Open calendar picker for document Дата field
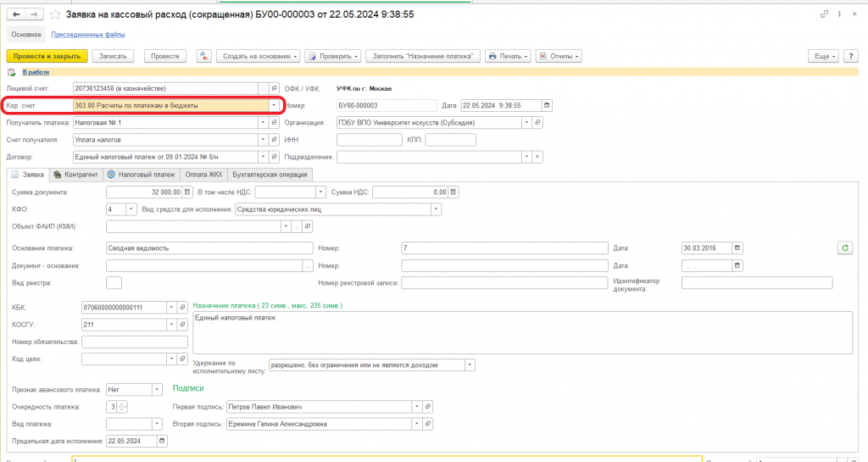 coord(547,105)
